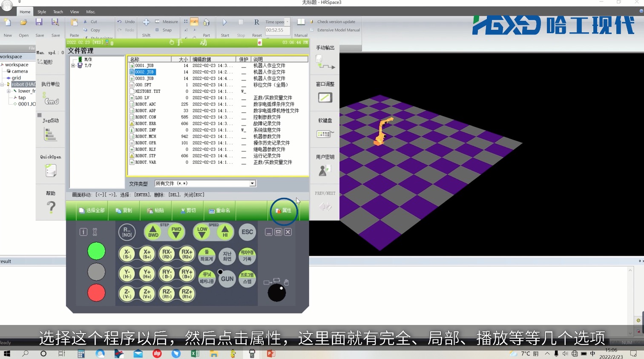The height and width of the screenshot is (359, 644).
Task: Click the 属性 properties button
Action: coord(284,211)
